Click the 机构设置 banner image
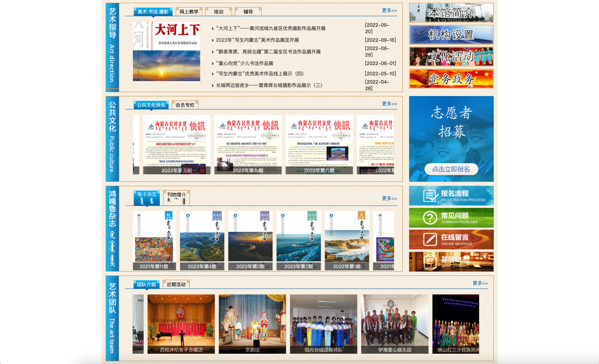 click(451, 35)
